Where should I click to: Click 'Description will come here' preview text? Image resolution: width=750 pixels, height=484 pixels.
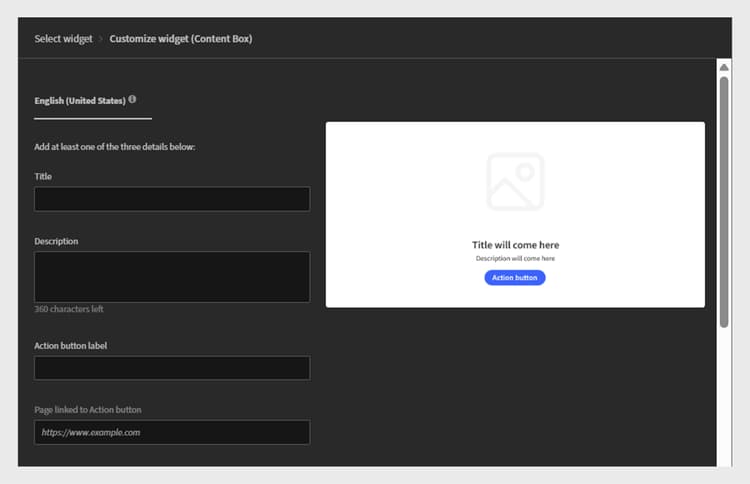point(515,258)
